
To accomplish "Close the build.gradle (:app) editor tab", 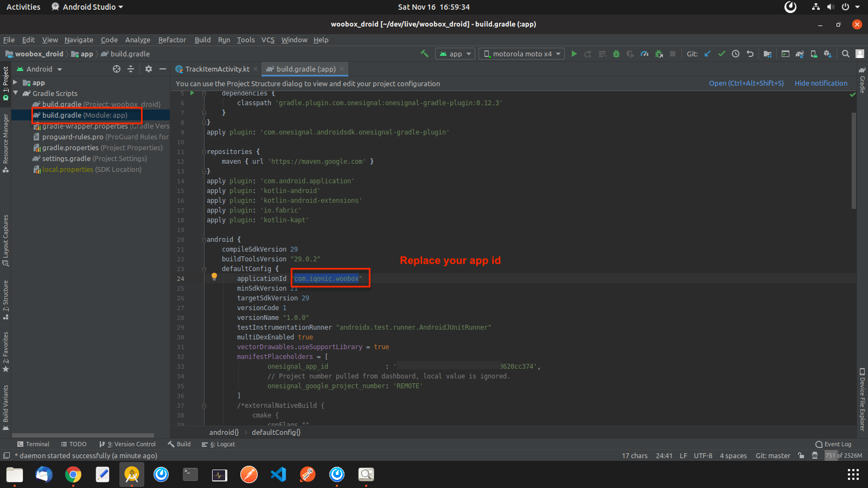I will (x=342, y=69).
